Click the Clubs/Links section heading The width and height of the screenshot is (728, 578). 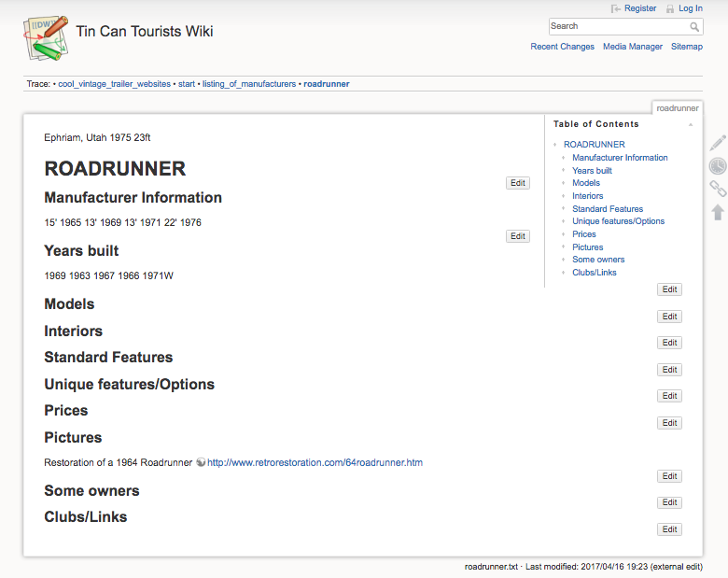pos(86,517)
